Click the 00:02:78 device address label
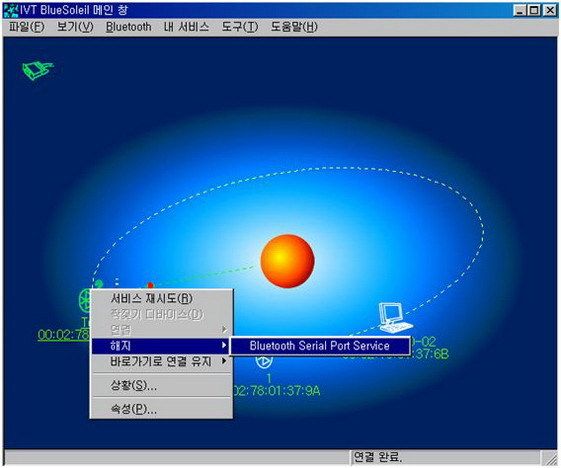Screen dimensions: 561x468 coord(64,335)
